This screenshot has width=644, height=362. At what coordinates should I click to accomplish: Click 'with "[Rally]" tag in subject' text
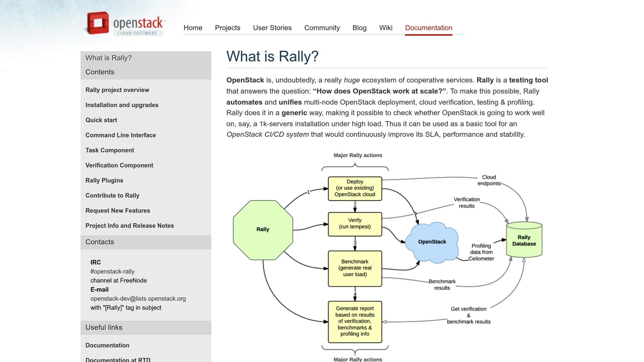[x=126, y=308]
